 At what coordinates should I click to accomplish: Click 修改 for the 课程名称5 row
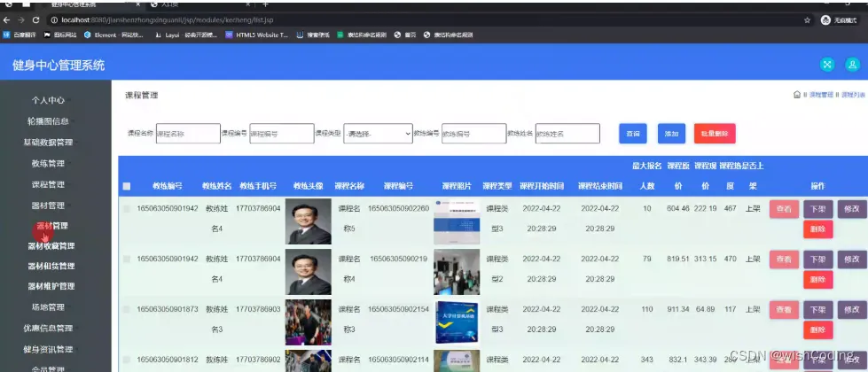852,209
